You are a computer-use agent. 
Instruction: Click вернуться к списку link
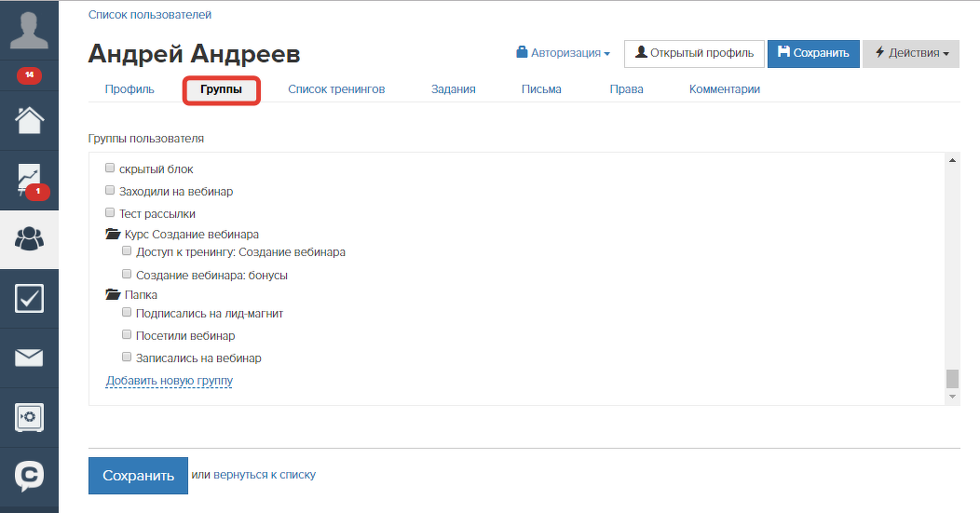pyautogui.click(x=265, y=475)
